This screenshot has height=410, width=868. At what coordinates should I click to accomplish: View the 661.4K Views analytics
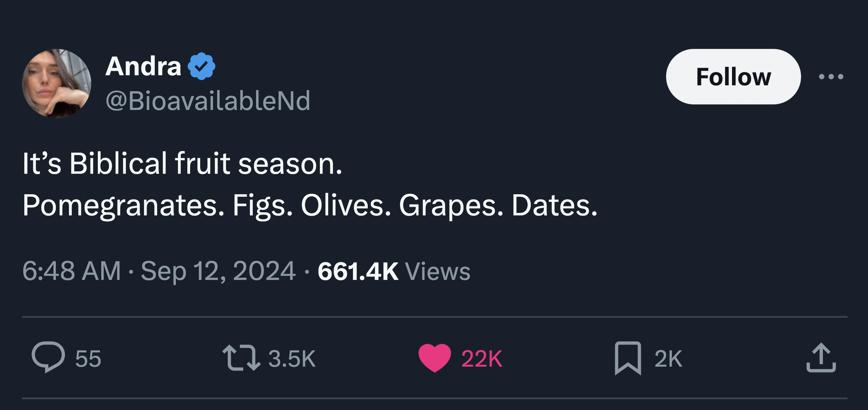394,271
